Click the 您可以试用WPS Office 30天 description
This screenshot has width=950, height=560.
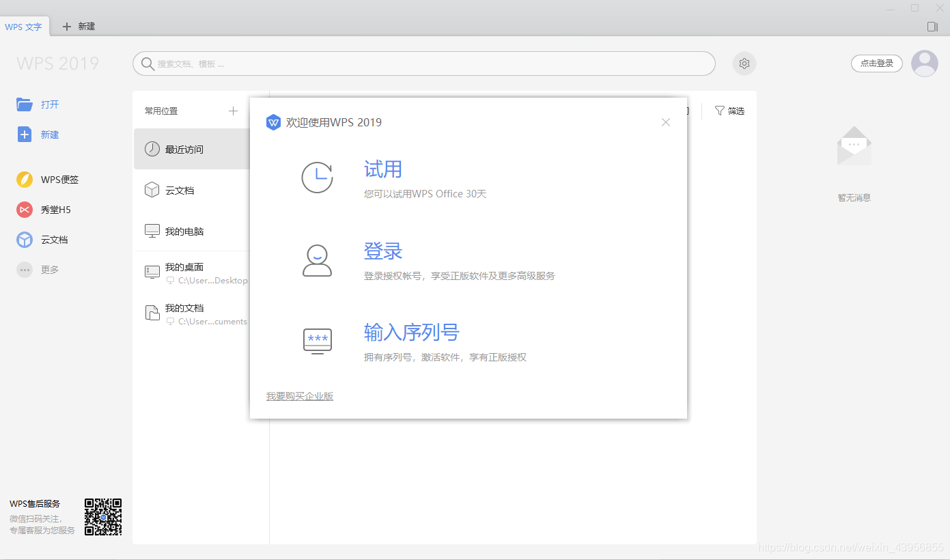pos(425,194)
